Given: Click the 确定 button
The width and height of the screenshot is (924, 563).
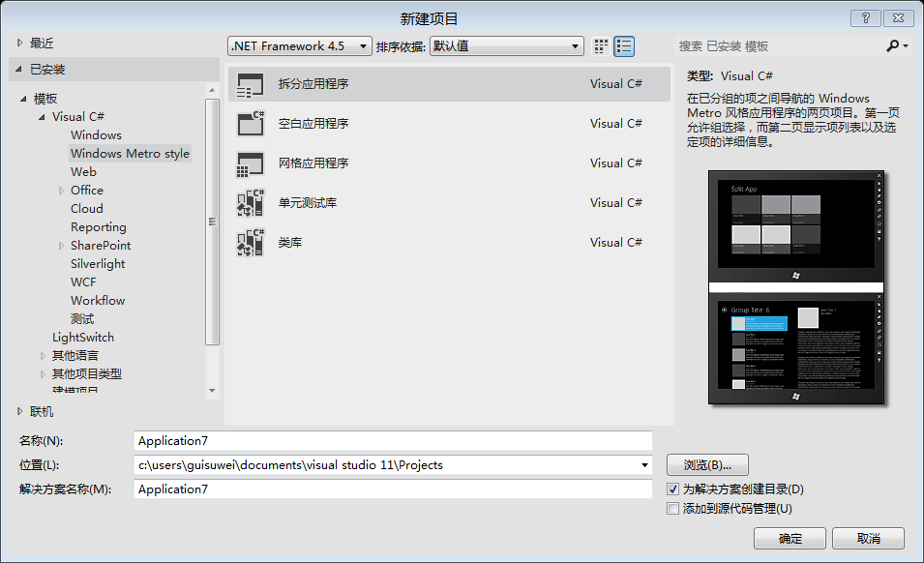Looking at the screenshot, I should click(790, 538).
